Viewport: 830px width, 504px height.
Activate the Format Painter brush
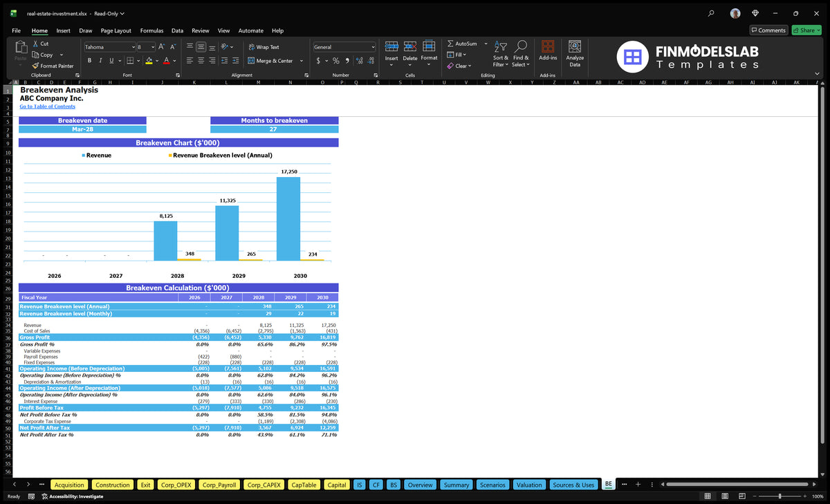point(35,66)
